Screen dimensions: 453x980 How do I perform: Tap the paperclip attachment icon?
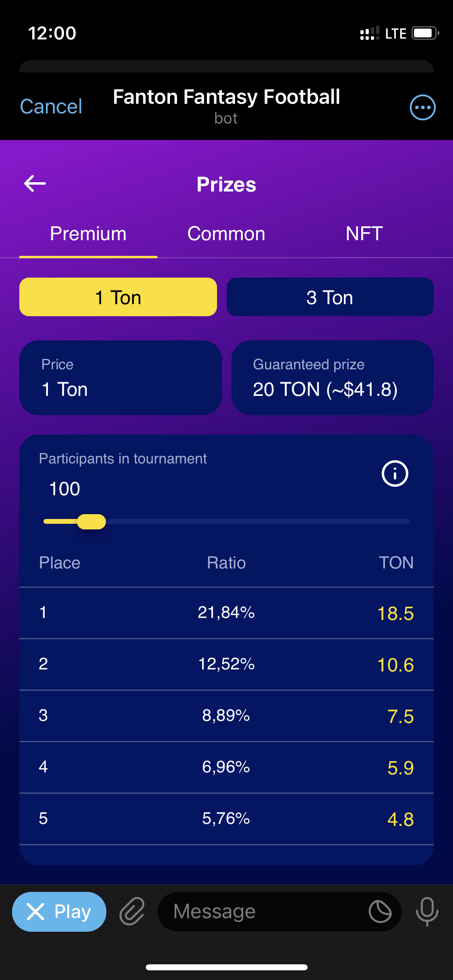pyautogui.click(x=132, y=911)
